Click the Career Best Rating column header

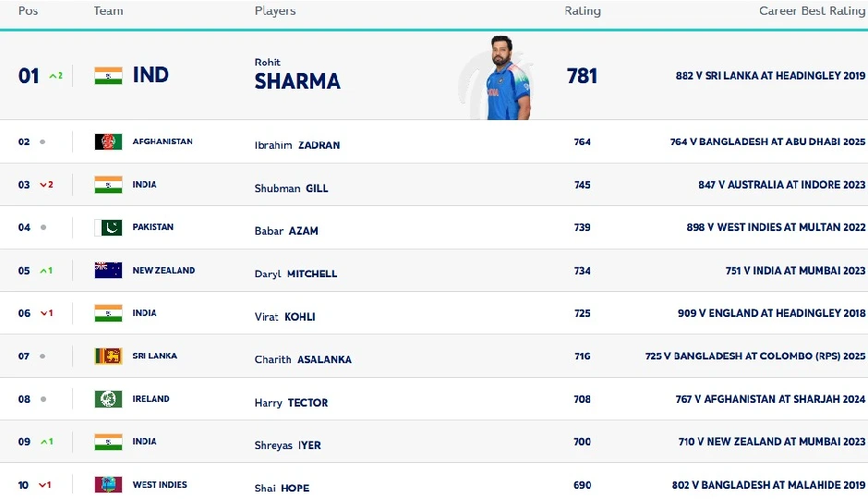click(812, 11)
